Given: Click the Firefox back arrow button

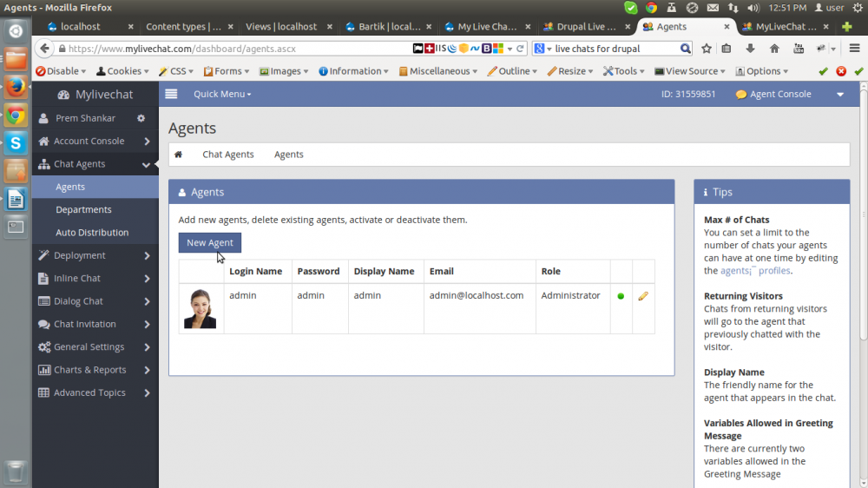Looking at the screenshot, I should click(x=45, y=49).
